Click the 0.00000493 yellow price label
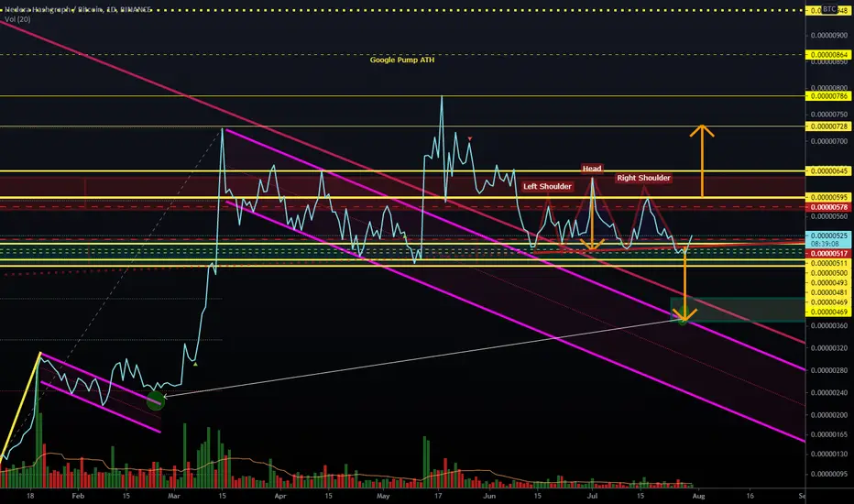The height and width of the screenshot is (504, 854). pos(828,283)
